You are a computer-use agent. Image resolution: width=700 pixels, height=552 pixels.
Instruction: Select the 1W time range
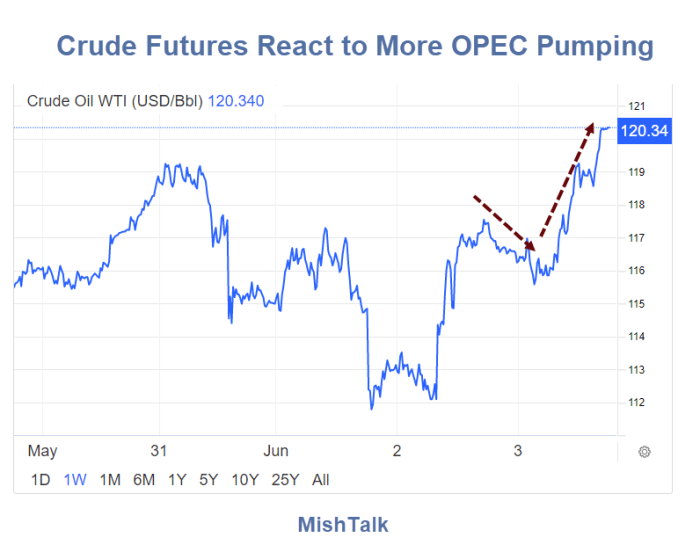pyautogui.click(x=75, y=480)
